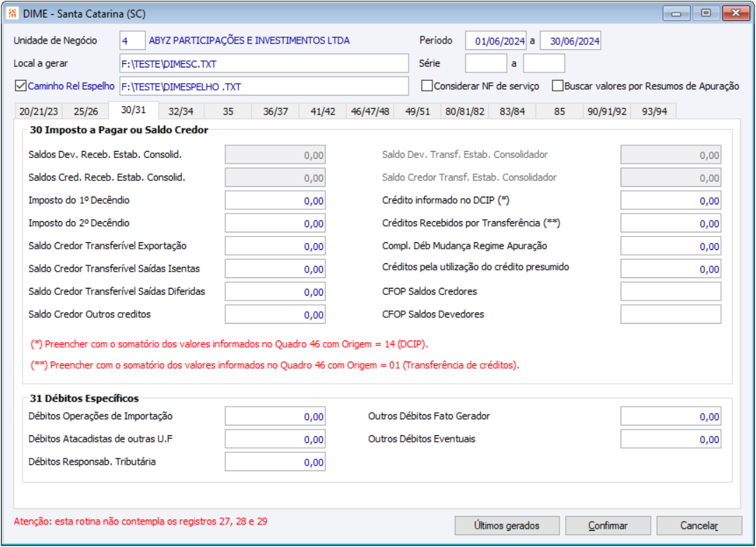The height and width of the screenshot is (547, 756).
Task: Open the 85 tab
Action: tap(559, 112)
